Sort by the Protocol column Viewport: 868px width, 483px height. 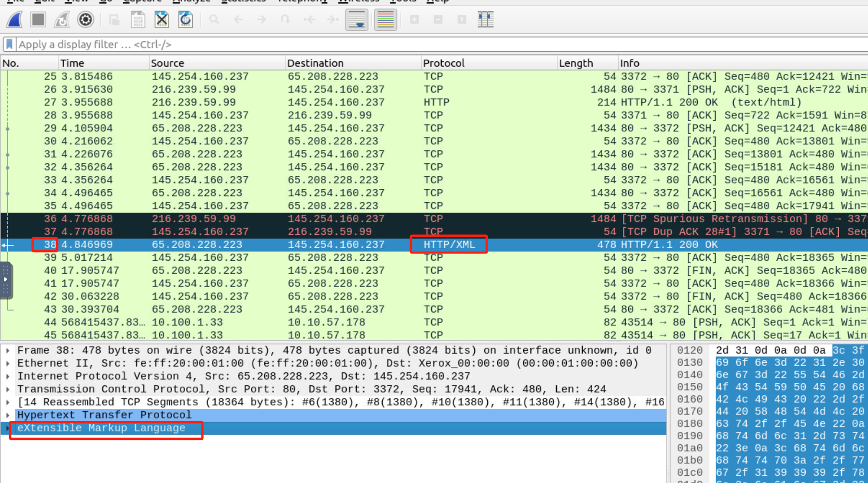click(489, 63)
